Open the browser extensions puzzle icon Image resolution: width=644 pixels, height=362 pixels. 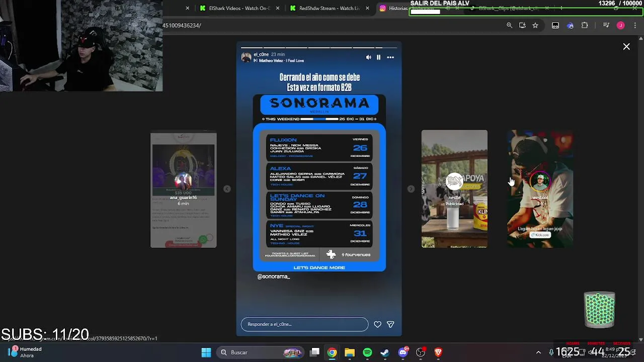[585, 25]
